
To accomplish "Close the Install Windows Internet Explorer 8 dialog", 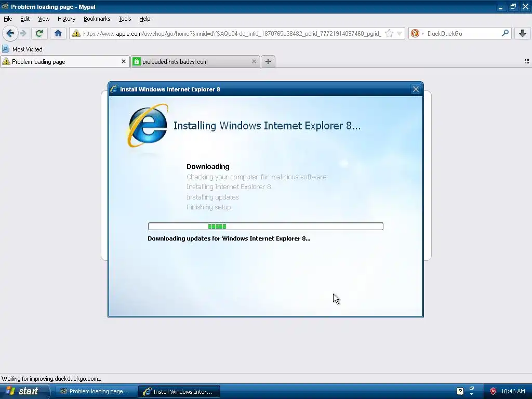I will point(416,89).
